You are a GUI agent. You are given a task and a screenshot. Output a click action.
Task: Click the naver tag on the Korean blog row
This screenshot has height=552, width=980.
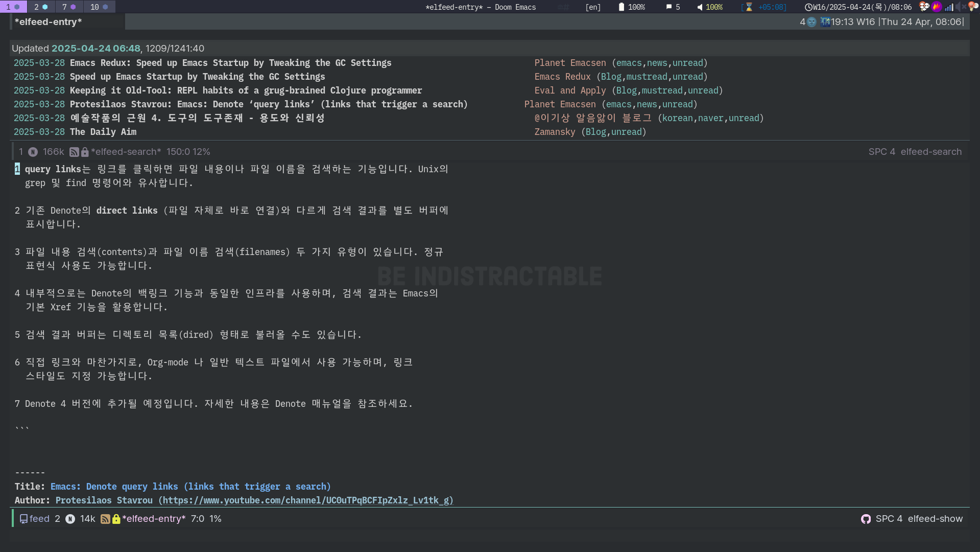(x=710, y=118)
